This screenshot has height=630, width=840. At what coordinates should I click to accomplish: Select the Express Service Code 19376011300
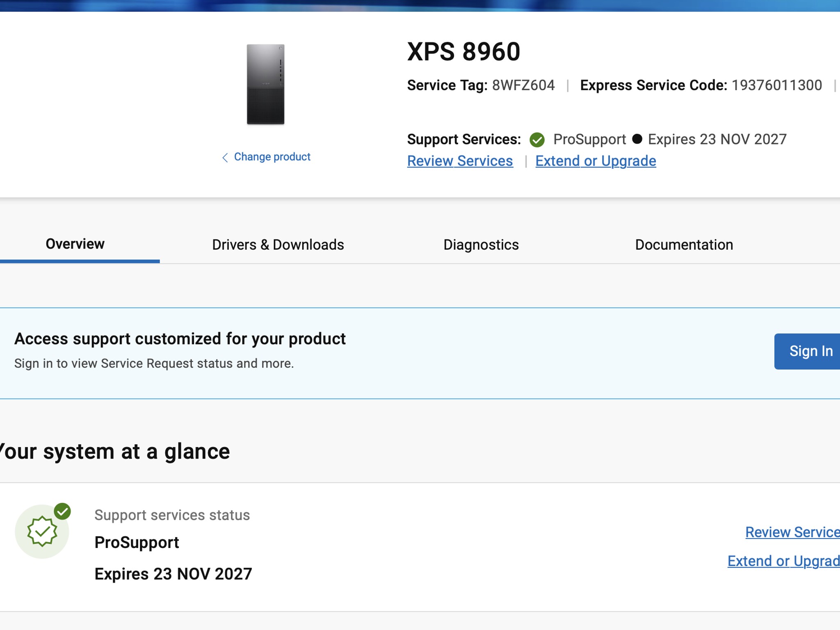coord(777,85)
